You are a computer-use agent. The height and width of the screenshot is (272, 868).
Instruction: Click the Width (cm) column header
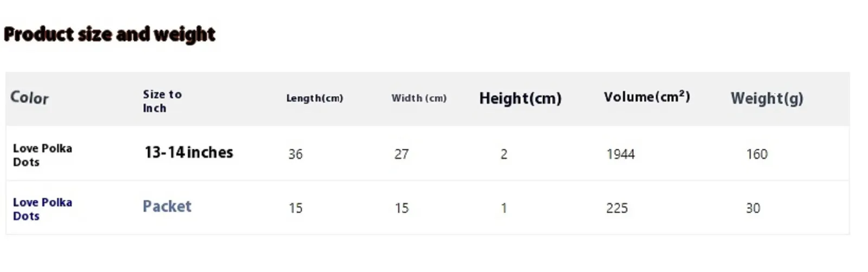[x=419, y=98]
